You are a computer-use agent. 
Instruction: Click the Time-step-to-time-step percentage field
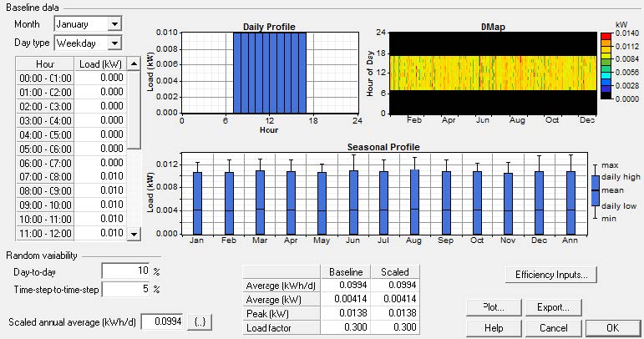point(124,289)
